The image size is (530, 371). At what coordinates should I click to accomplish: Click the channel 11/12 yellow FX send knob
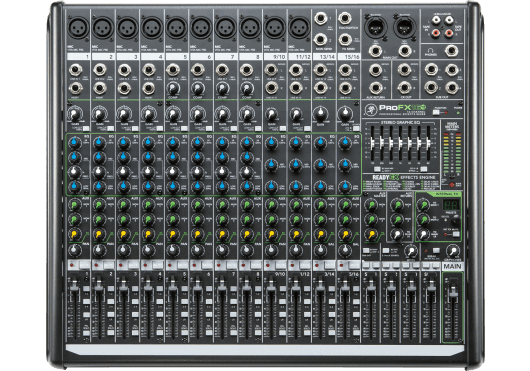click(296, 234)
